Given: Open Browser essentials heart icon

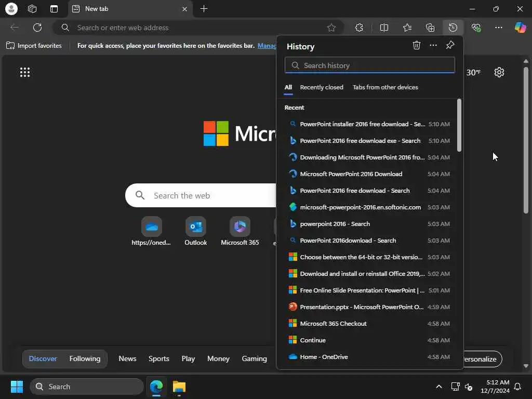Looking at the screenshot, I should point(476,28).
